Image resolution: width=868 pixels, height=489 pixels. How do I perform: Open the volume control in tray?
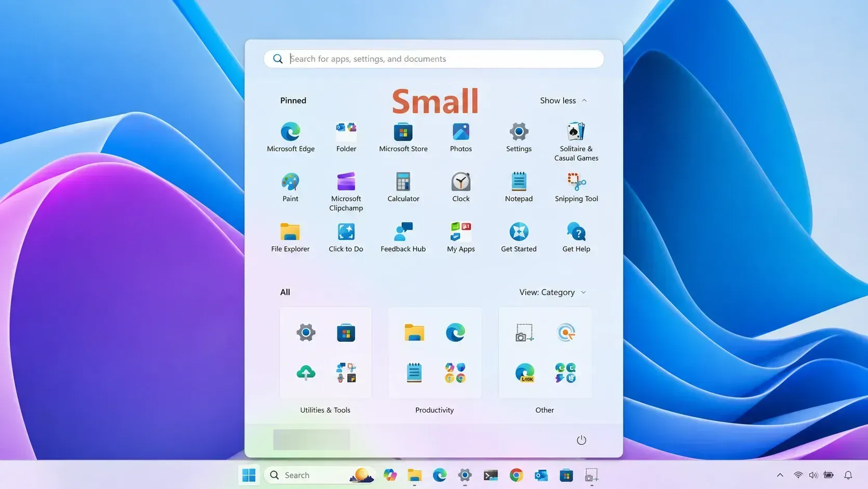tap(813, 475)
